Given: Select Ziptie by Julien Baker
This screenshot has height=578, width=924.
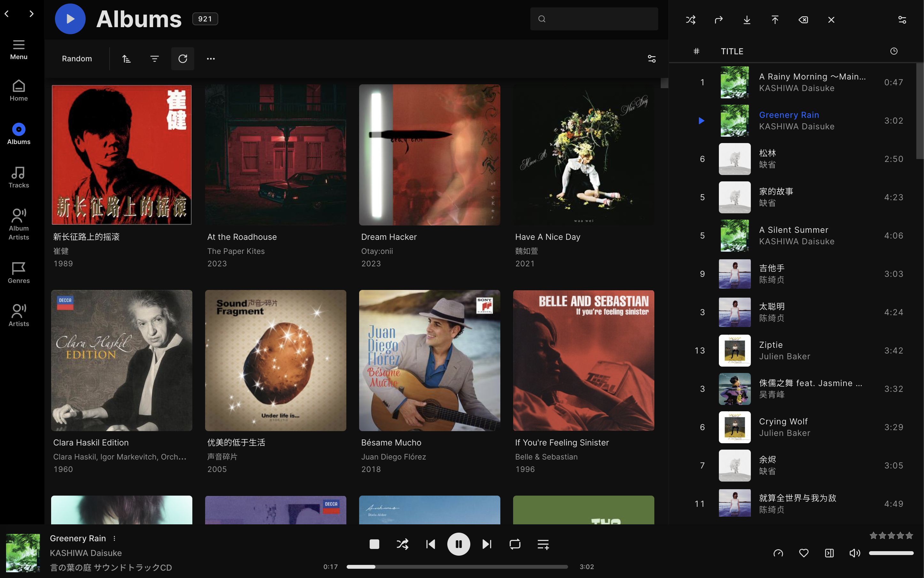Looking at the screenshot, I should (793, 351).
